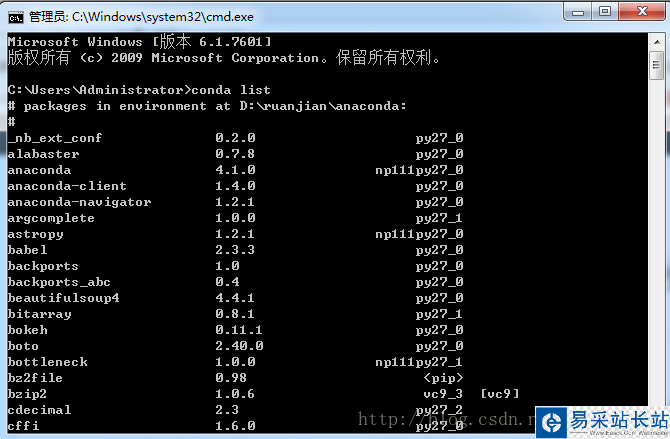Click the package name 'bokeh'
This screenshot has height=439, width=670.
click(27, 330)
